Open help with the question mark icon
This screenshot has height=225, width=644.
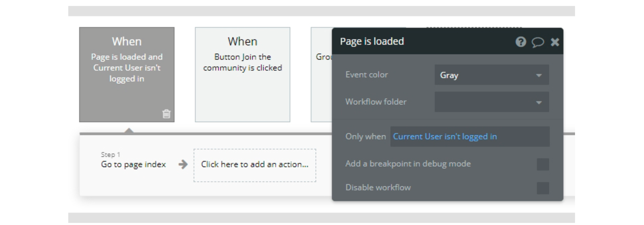tap(520, 42)
